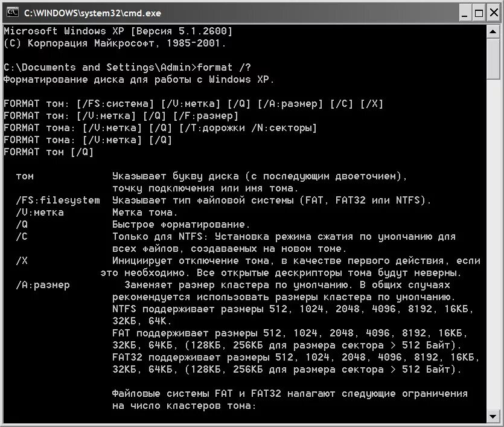Click the '/FS:filesystem' parameter name
Image resolution: width=504 pixels, height=427 pixels.
tap(58, 201)
